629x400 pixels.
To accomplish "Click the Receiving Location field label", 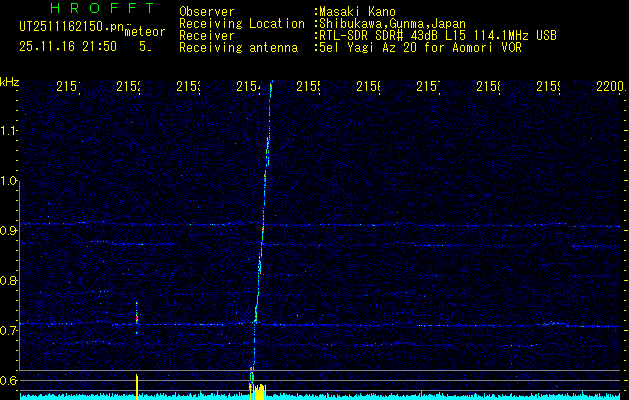I will coord(241,23).
